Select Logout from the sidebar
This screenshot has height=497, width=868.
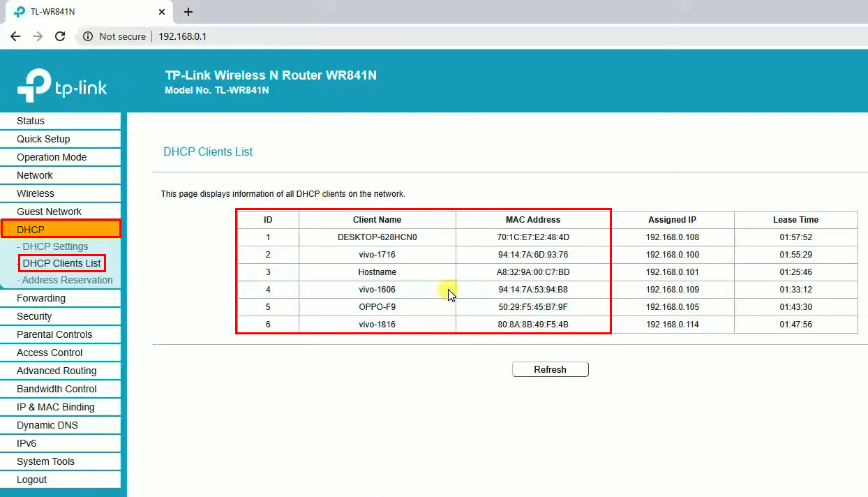[31, 480]
